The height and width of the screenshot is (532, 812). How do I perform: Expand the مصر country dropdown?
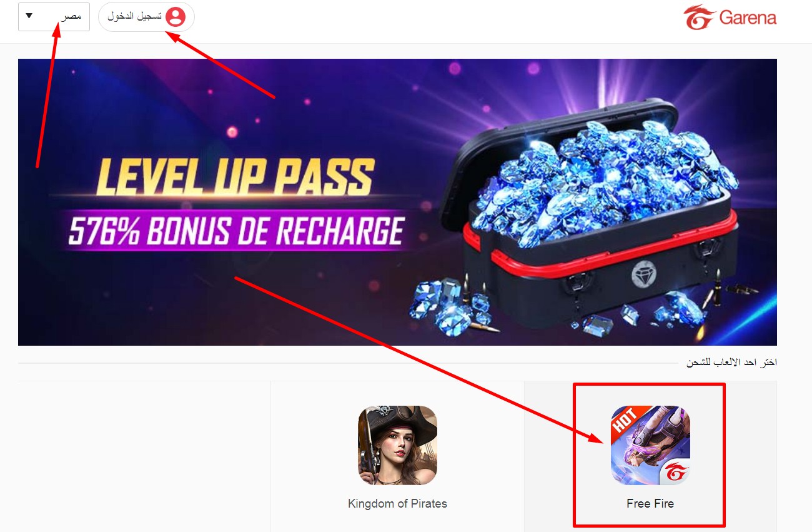pyautogui.click(x=54, y=17)
